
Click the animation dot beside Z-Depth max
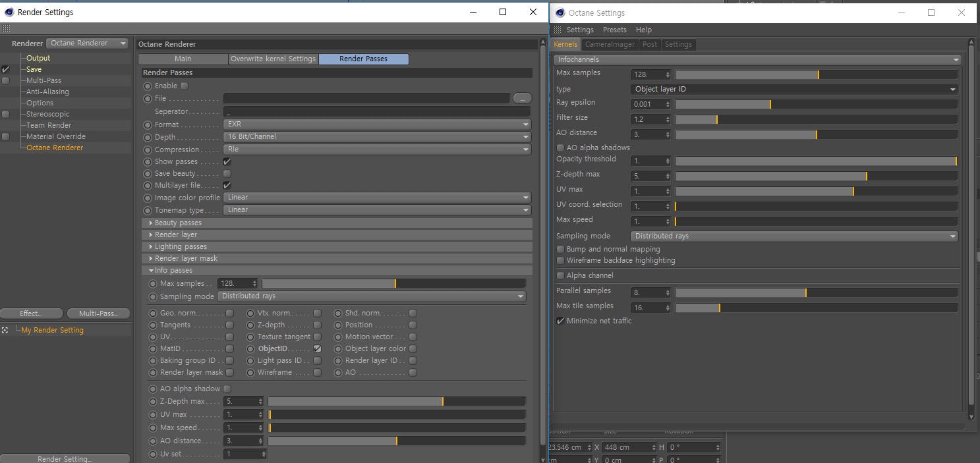pos(153,401)
